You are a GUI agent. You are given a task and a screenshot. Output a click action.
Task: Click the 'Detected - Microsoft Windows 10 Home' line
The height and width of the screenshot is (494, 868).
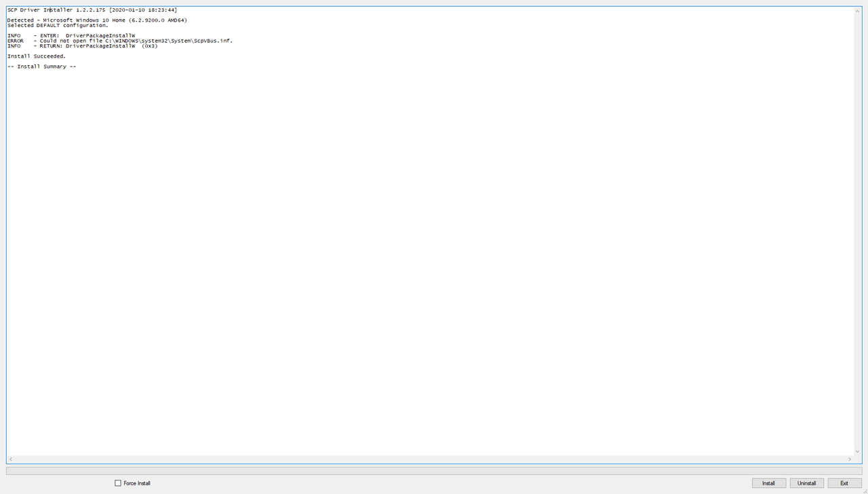pyautogui.click(x=97, y=20)
